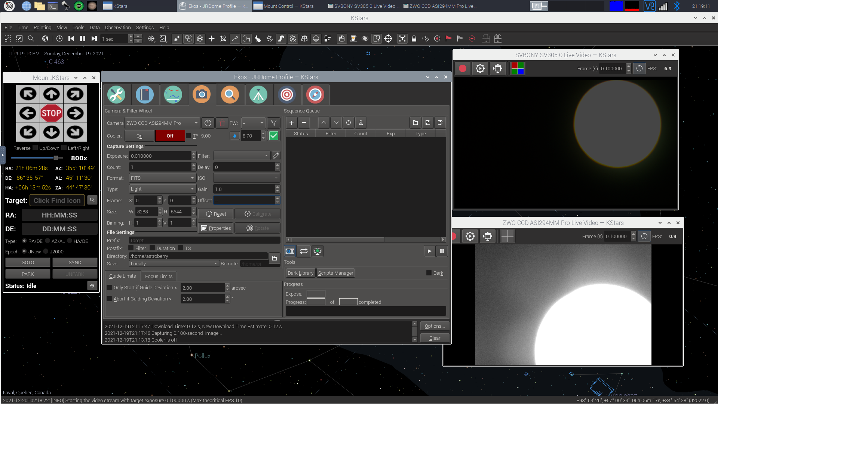Adjust mount slew speed slider
This screenshot has width=868, height=466.
click(x=37, y=158)
